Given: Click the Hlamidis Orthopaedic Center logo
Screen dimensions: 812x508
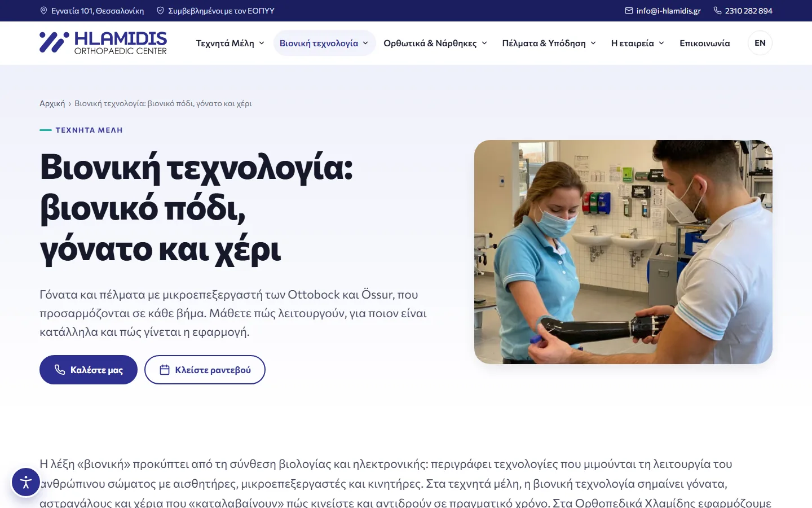Looking at the screenshot, I should pyautogui.click(x=103, y=43).
